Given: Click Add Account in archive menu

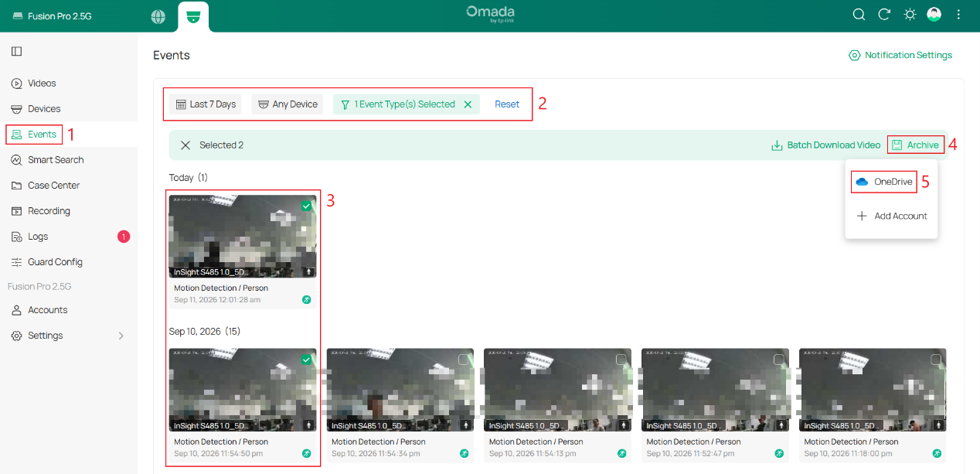Looking at the screenshot, I should [891, 216].
